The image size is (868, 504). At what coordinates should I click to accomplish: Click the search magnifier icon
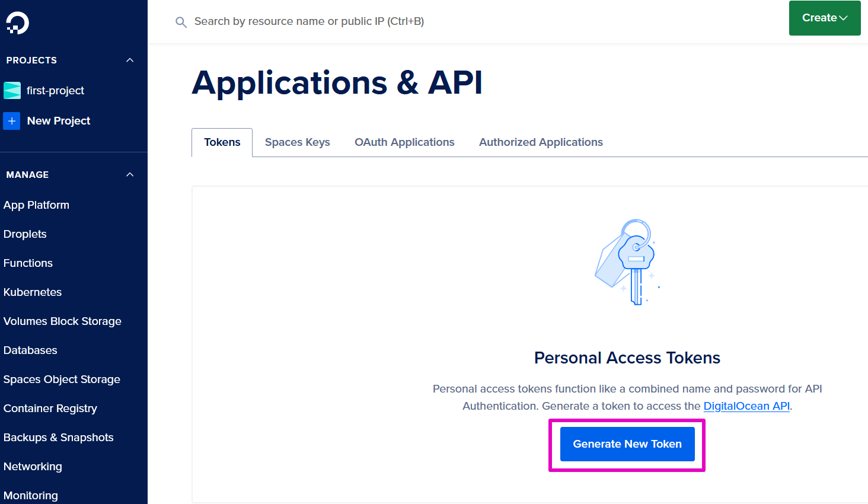click(181, 22)
